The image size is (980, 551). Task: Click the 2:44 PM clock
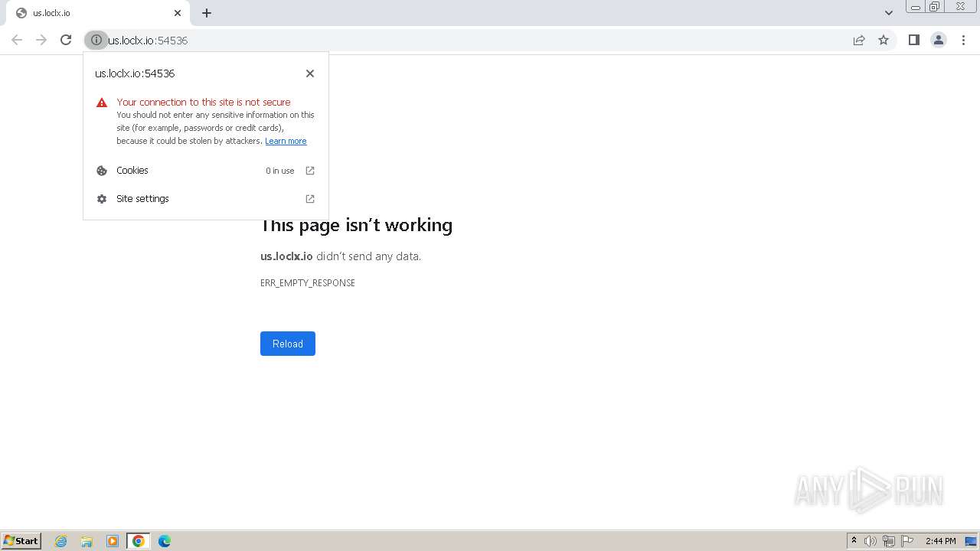coord(940,541)
